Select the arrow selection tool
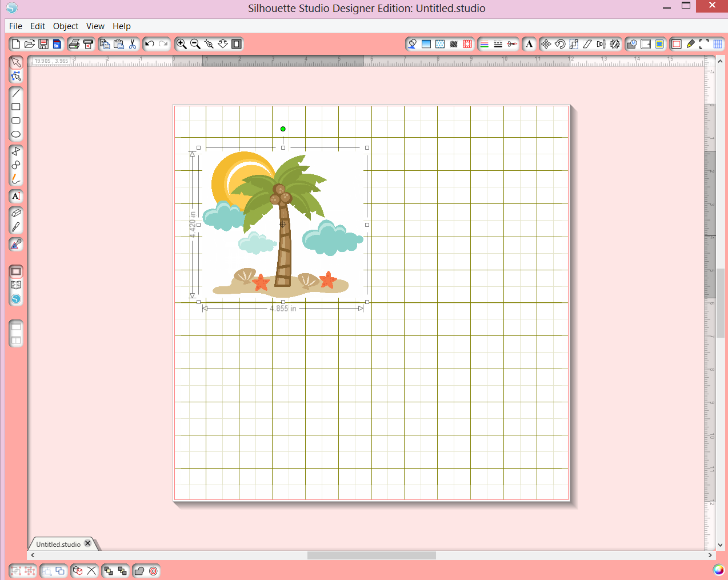728x580 pixels. pyautogui.click(x=15, y=62)
